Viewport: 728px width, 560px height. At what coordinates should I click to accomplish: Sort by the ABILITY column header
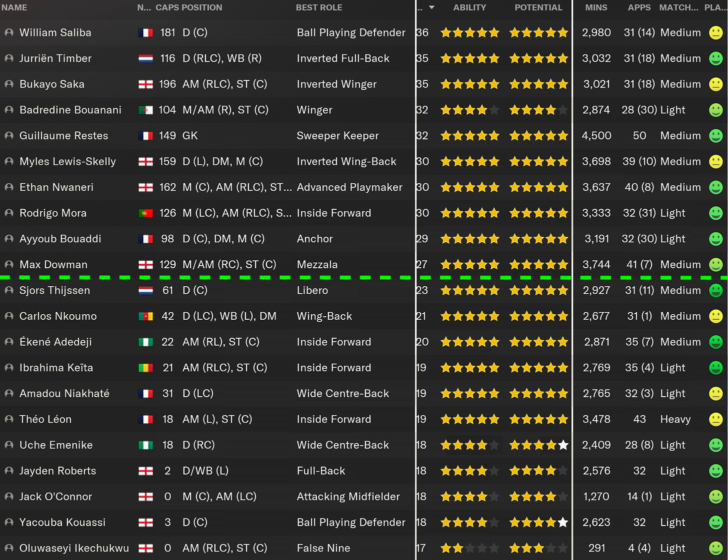[469, 7]
